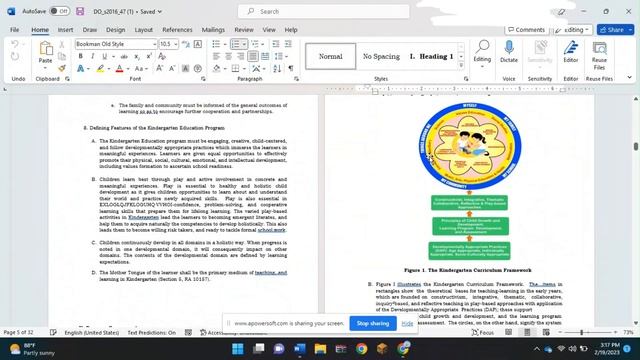Open the Change Case dropdown
This screenshot has width=640, height=360.
(x=141, y=69)
